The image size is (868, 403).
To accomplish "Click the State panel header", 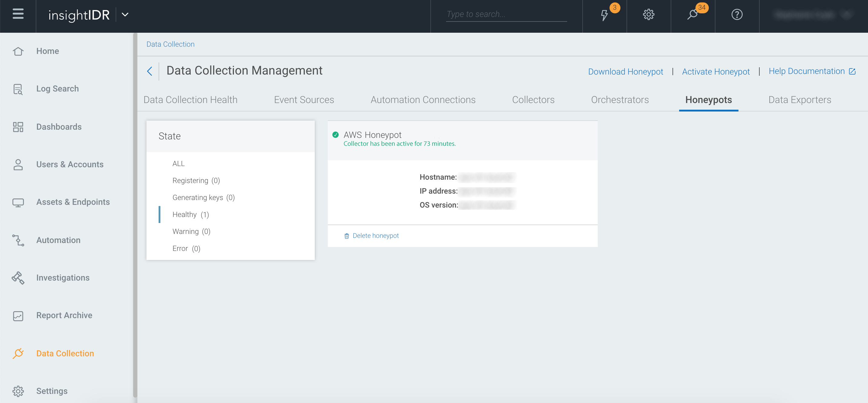I will (x=231, y=136).
